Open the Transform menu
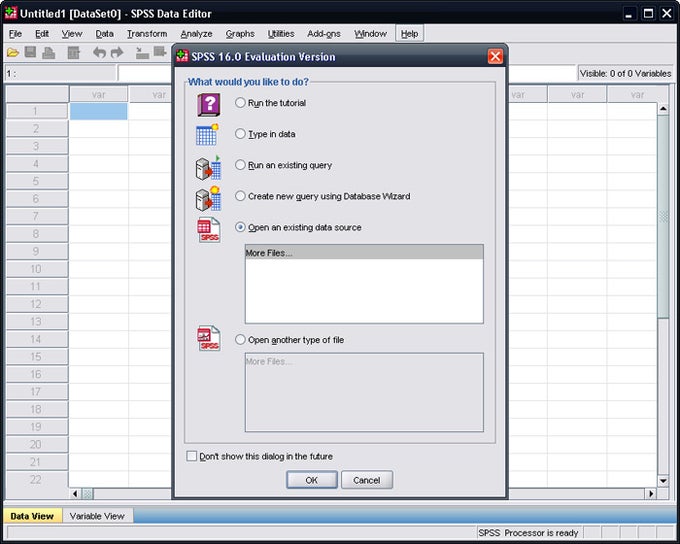 147,33
